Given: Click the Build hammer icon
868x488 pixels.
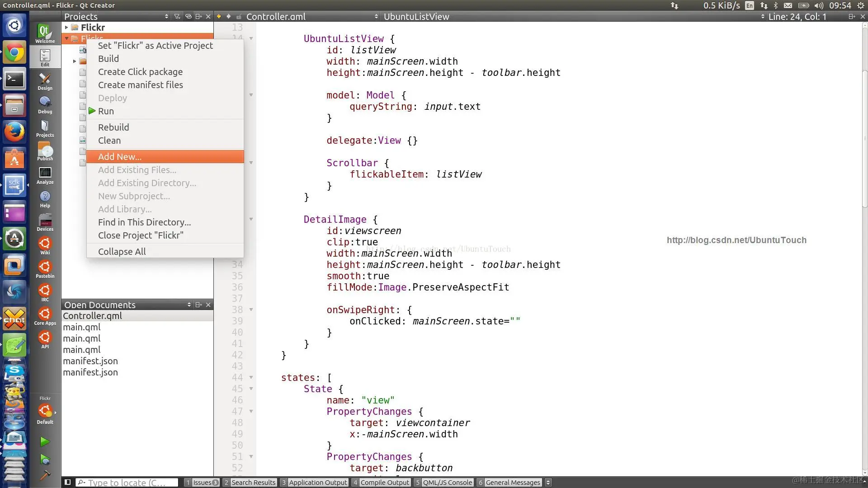Looking at the screenshot, I should 44,475.
